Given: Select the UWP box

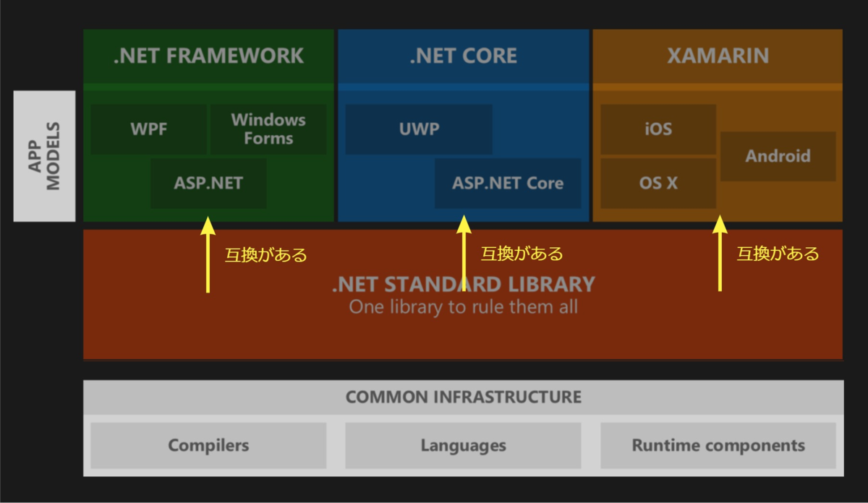Looking at the screenshot, I should [x=419, y=129].
